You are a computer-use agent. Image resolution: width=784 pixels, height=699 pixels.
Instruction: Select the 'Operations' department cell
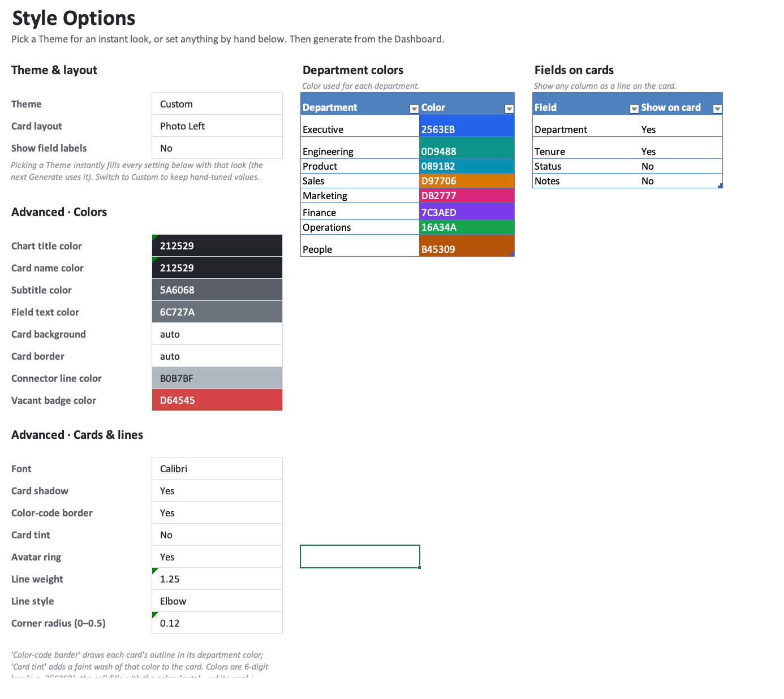(360, 227)
